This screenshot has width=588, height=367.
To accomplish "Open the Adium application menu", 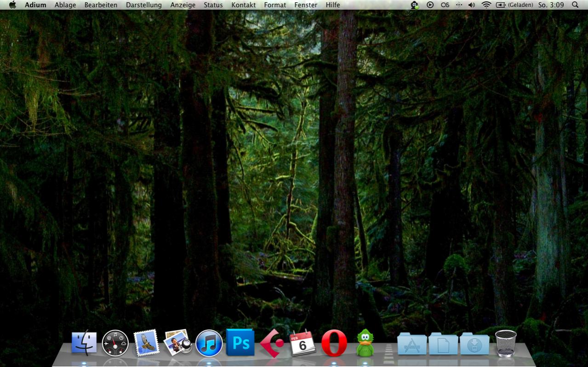I will coord(35,5).
